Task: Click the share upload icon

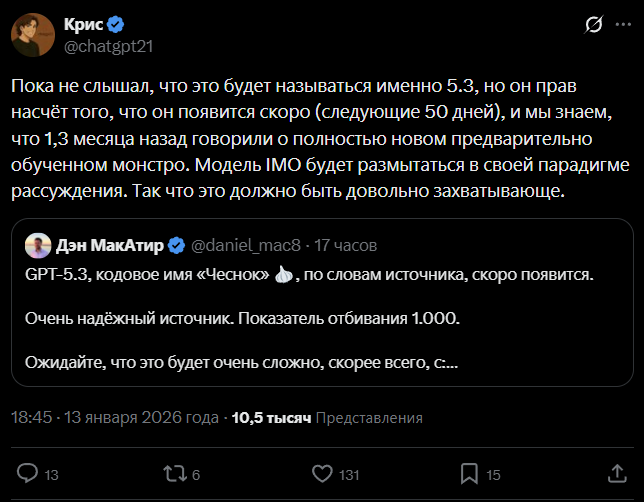Action: point(613,473)
